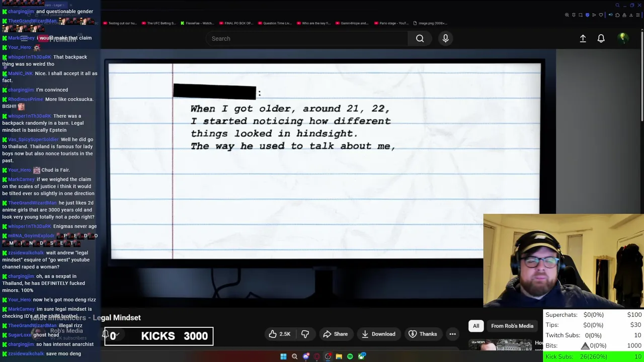Open Pario stage - YouT... bookmark
The height and width of the screenshot is (362, 644).
point(390,23)
